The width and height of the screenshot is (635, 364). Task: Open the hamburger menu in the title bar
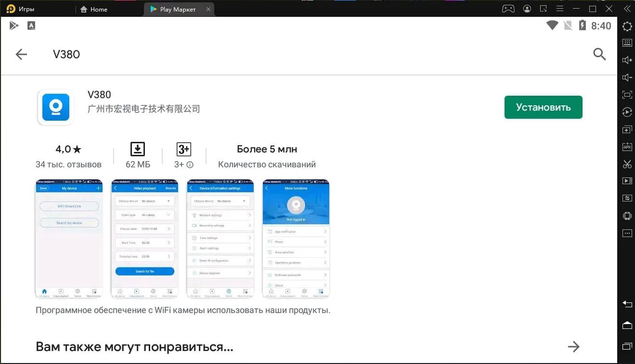[559, 9]
